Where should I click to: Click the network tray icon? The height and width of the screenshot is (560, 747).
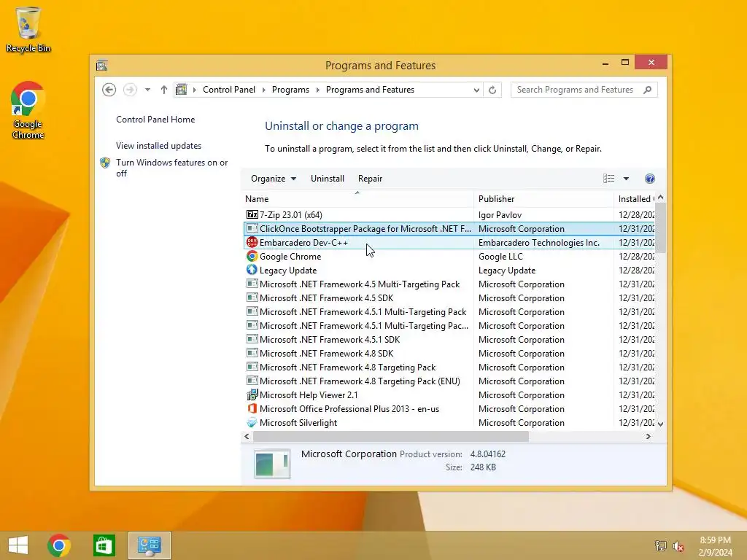(x=660, y=546)
